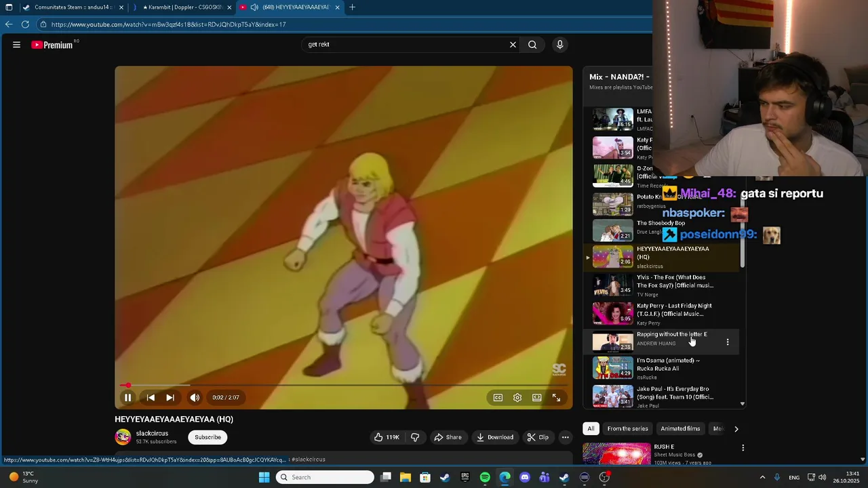Viewport: 868px width, 488px height.
Task: Select the 'All' filter chip
Action: 591,429
